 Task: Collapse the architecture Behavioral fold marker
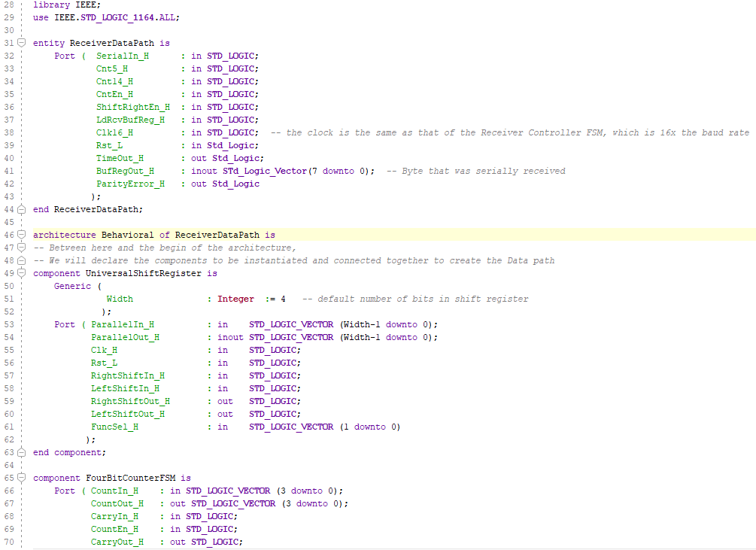(x=23, y=234)
